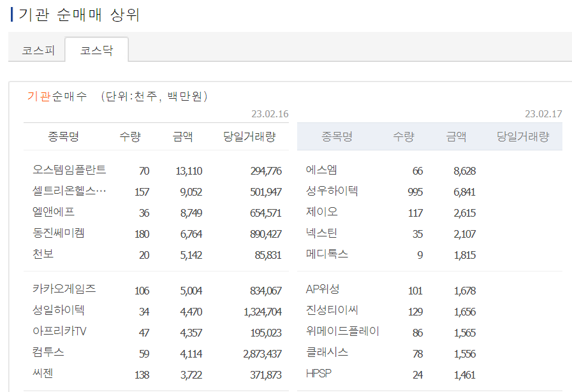Click the 기관순매수 section title
Viewport: 572px width, 392px height.
tap(57, 97)
